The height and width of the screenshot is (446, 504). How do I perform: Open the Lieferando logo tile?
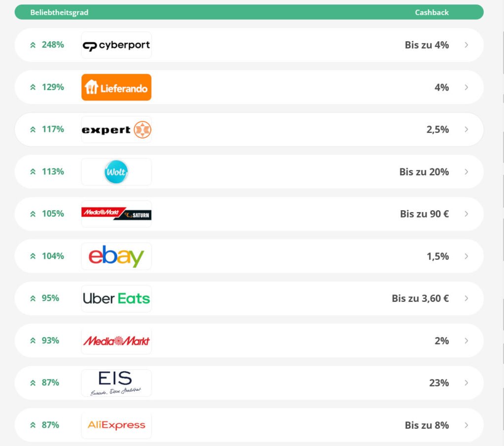pos(116,88)
